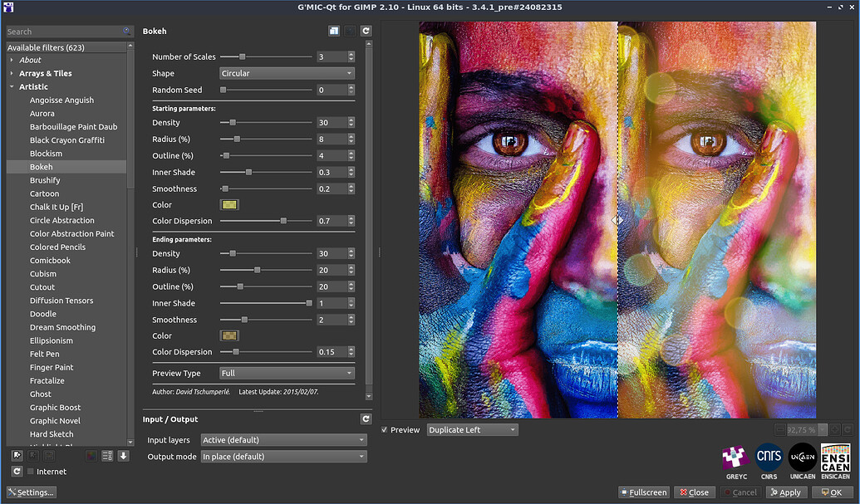
Task: Open the Settings dialog
Action: coord(32,492)
